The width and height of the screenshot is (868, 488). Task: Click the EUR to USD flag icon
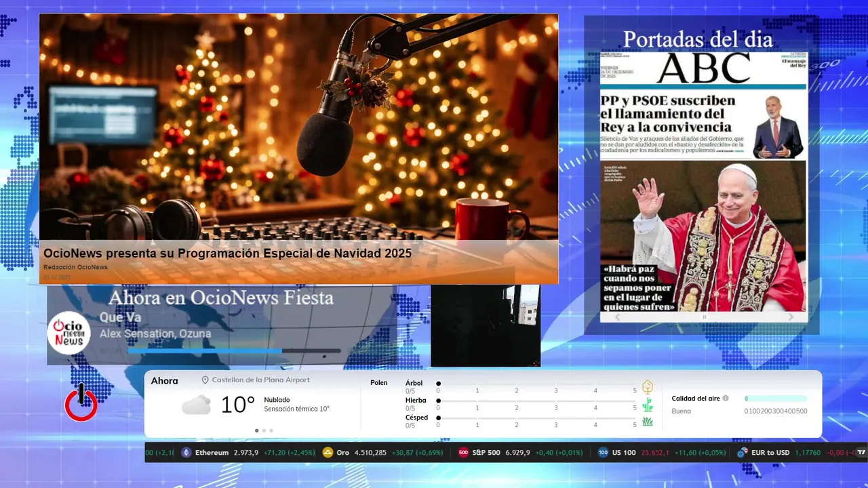[x=743, y=453]
